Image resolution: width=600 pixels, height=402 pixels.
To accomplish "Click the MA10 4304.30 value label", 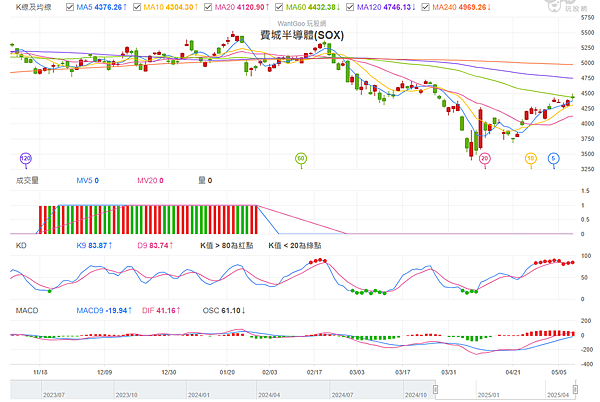I will 171,7.
